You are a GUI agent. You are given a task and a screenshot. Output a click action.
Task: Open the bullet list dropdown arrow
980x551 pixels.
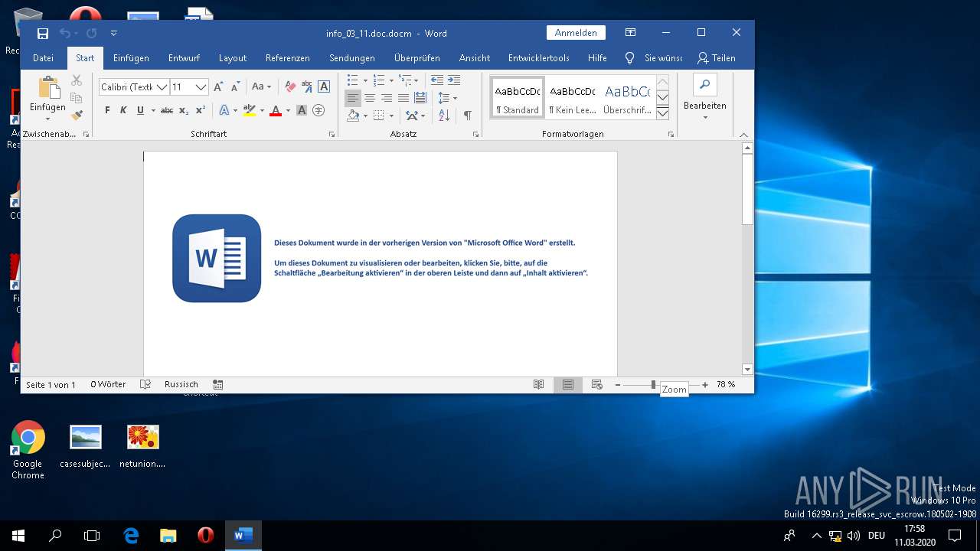click(365, 80)
